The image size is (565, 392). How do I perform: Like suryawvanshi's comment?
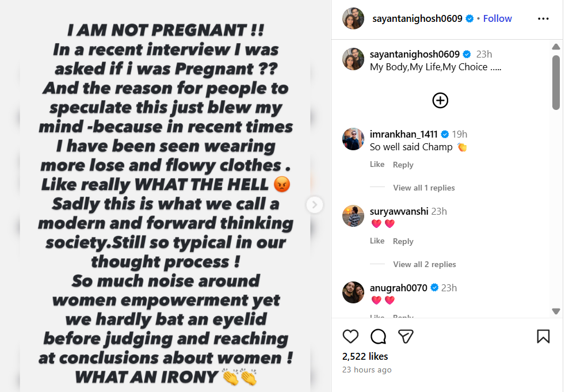pos(377,241)
